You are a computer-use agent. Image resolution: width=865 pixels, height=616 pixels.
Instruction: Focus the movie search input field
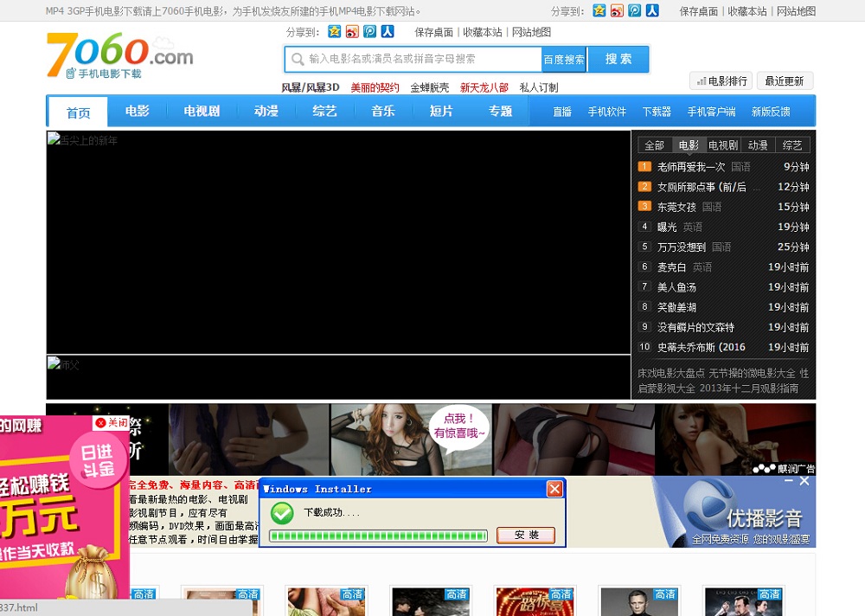(x=413, y=59)
